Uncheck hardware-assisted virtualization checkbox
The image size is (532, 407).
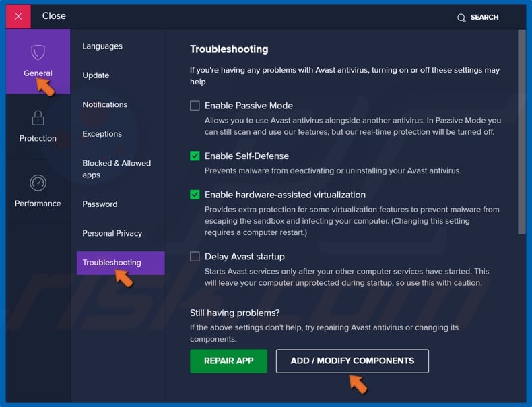tap(195, 195)
